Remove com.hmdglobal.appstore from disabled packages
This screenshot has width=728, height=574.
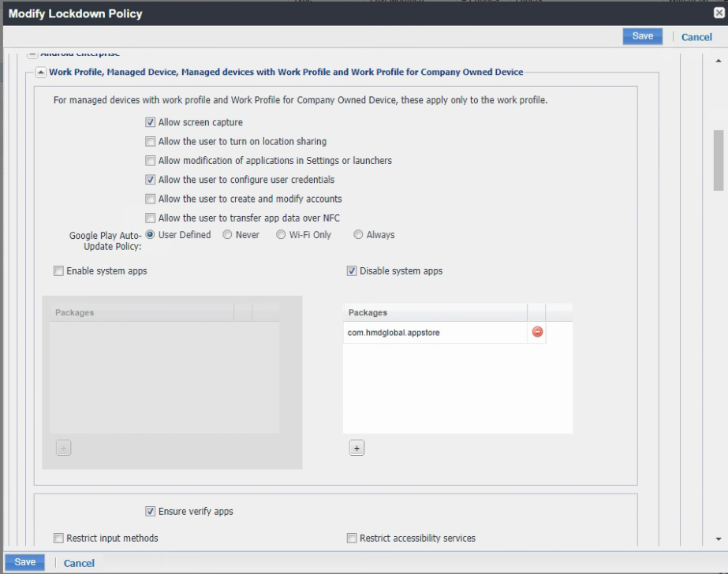tap(536, 332)
